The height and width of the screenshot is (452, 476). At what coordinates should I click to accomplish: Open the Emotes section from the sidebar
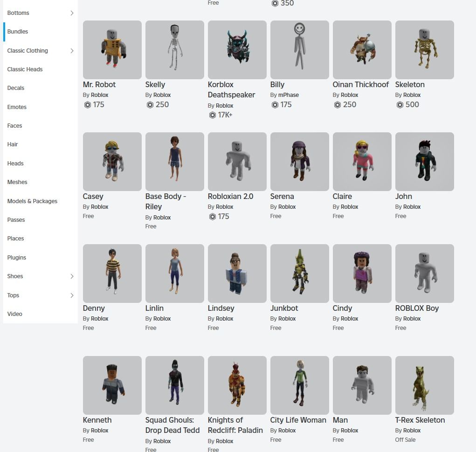click(x=17, y=107)
